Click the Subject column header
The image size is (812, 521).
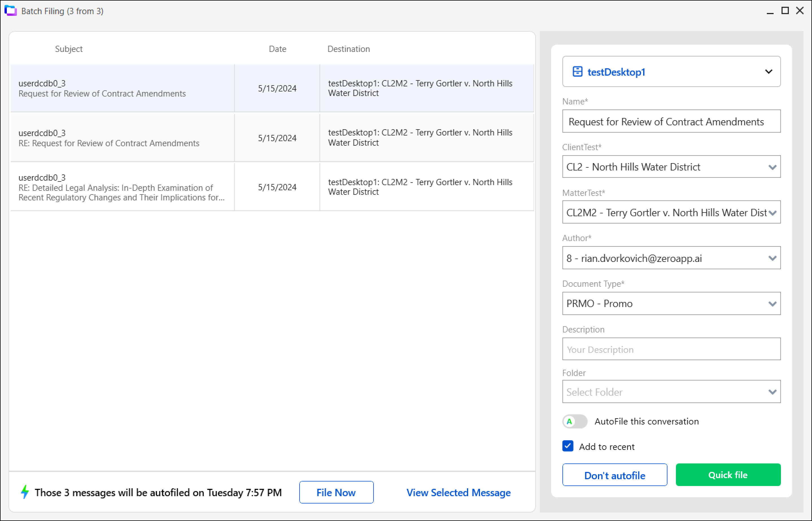coord(69,49)
